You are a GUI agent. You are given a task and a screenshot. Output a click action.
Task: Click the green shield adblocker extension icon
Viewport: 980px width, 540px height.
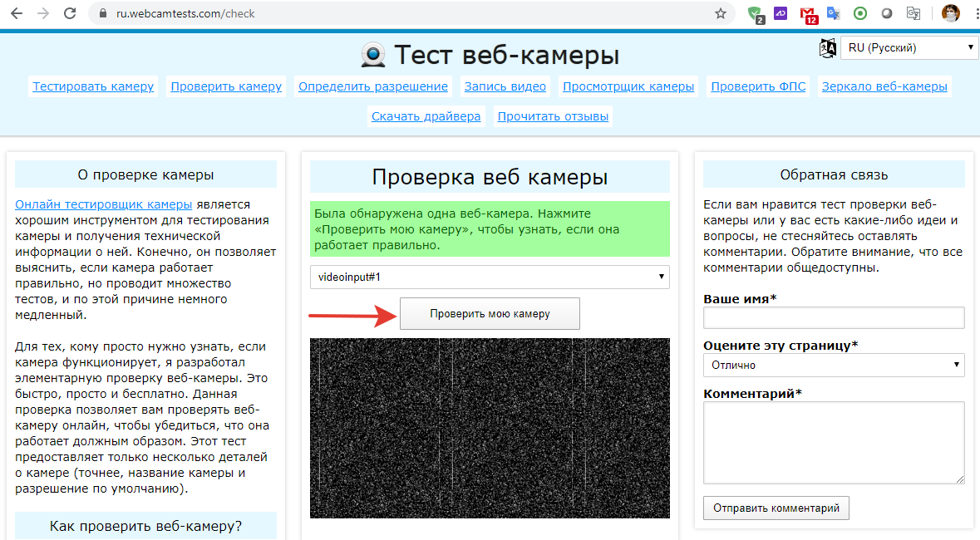755,13
